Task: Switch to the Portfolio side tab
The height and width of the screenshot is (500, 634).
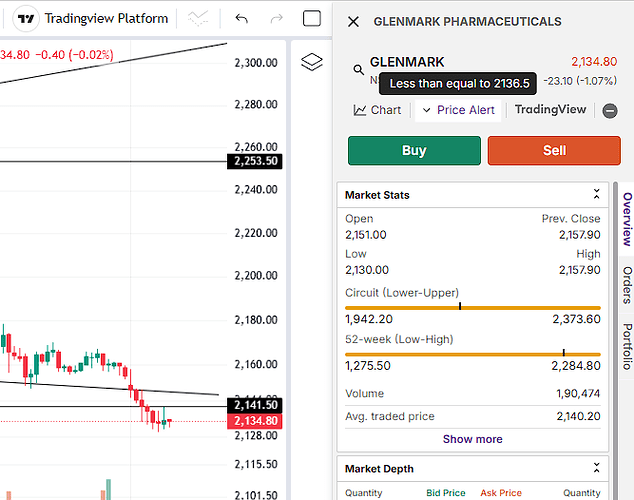Action: click(x=627, y=346)
